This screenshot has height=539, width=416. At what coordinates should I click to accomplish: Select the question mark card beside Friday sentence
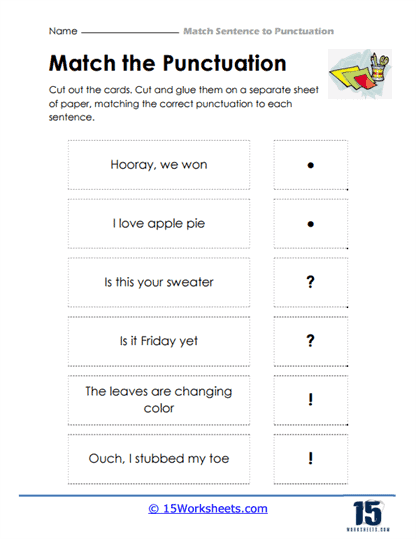point(311,341)
